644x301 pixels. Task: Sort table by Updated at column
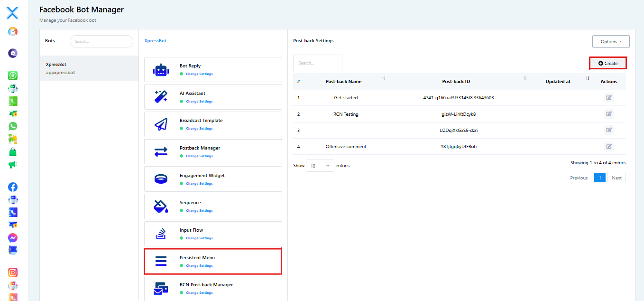587,78
